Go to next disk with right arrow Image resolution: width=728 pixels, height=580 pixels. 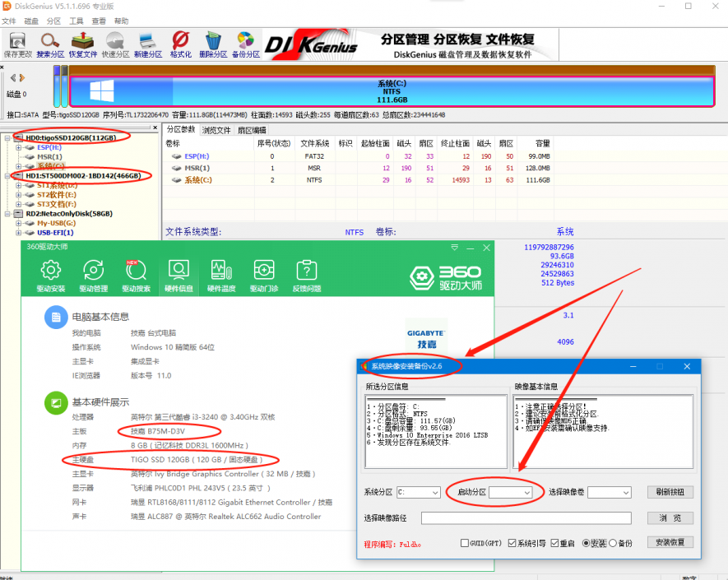click(x=22, y=77)
